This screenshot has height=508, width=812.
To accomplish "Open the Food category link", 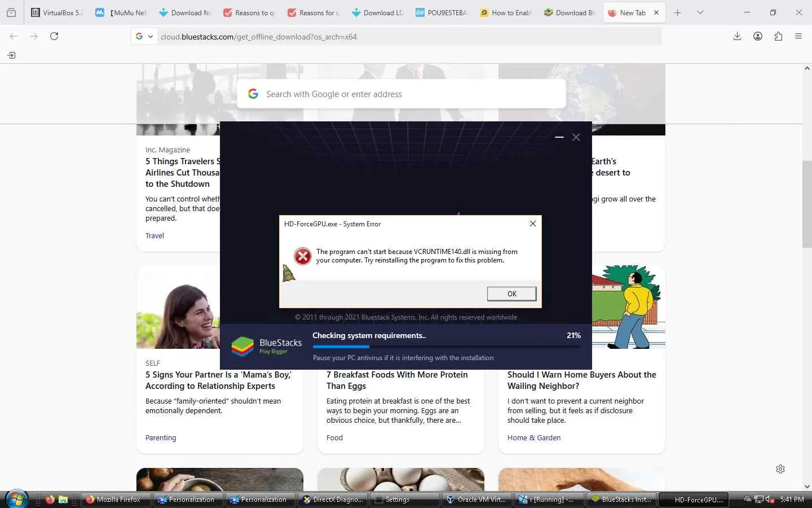I will 334,438.
